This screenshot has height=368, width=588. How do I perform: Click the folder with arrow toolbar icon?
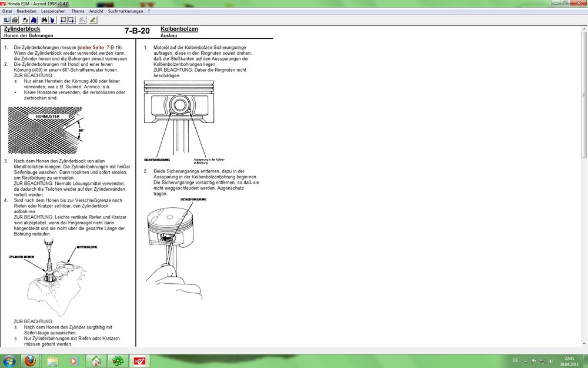click(x=26, y=20)
